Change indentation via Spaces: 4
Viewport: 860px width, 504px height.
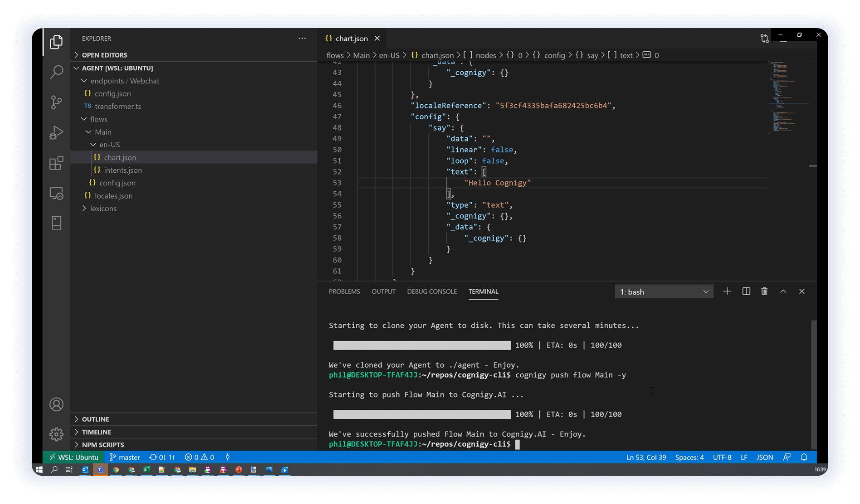(689, 457)
